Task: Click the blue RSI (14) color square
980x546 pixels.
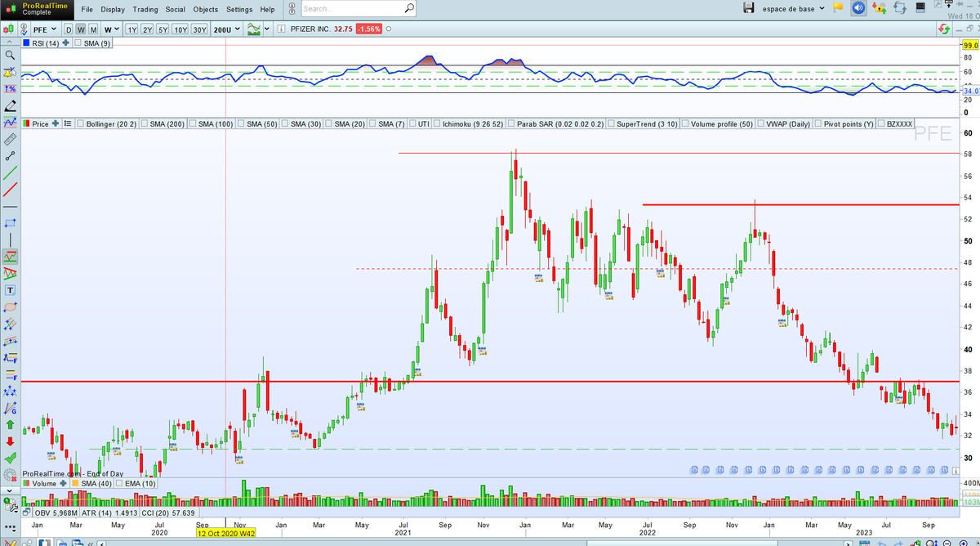Action: pyautogui.click(x=27, y=43)
